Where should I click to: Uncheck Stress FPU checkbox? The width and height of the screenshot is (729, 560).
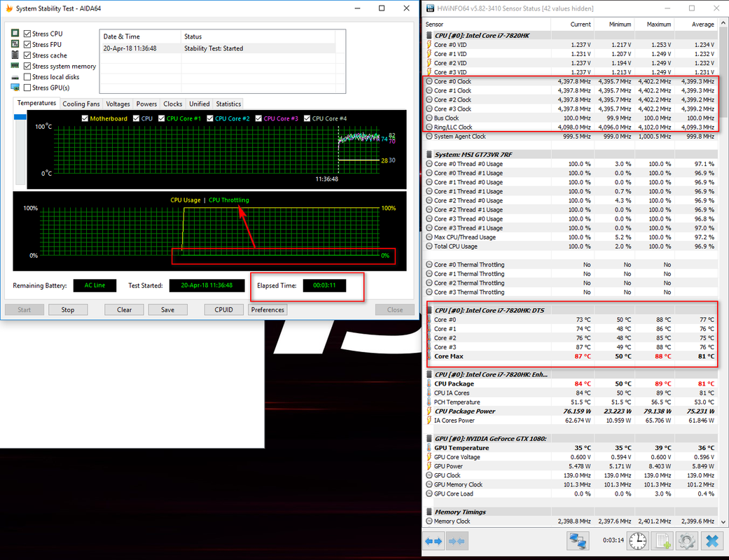27,44
